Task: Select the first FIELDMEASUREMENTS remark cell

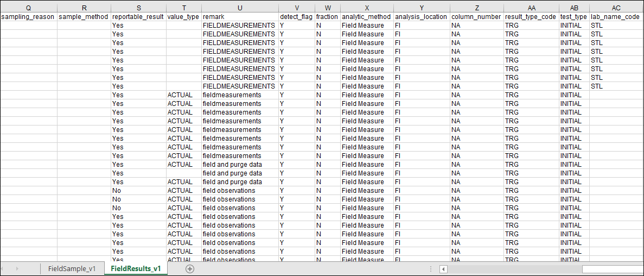Action: click(x=239, y=26)
